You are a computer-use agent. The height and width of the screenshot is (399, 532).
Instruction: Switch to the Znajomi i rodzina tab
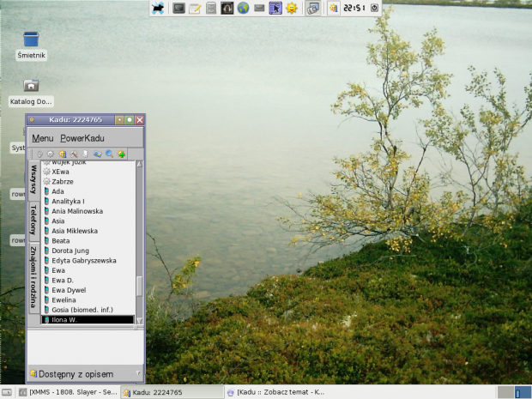pos(33,277)
